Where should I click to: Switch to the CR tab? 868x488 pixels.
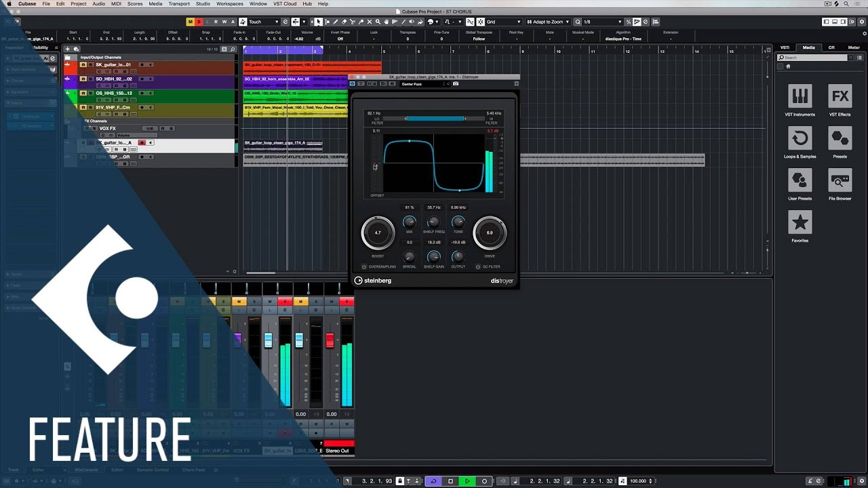point(831,47)
